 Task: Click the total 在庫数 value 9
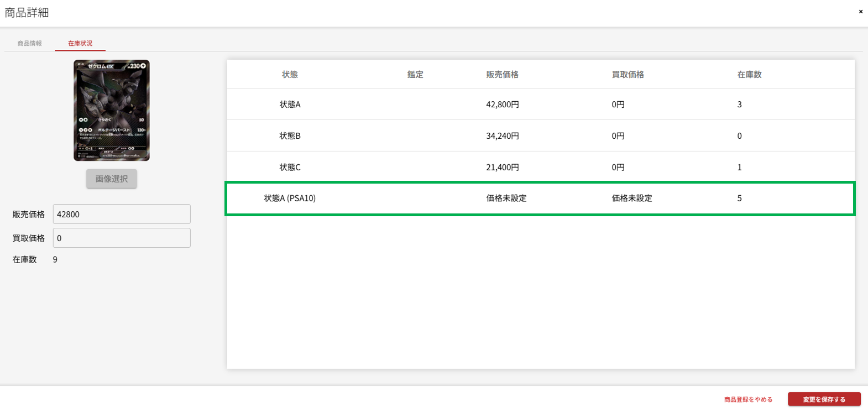click(x=55, y=259)
